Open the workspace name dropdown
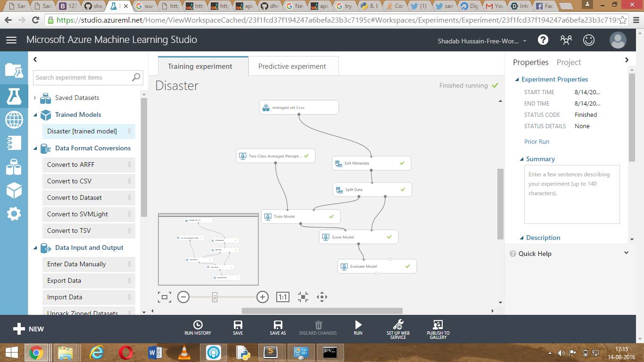644x362 pixels. pos(482,41)
